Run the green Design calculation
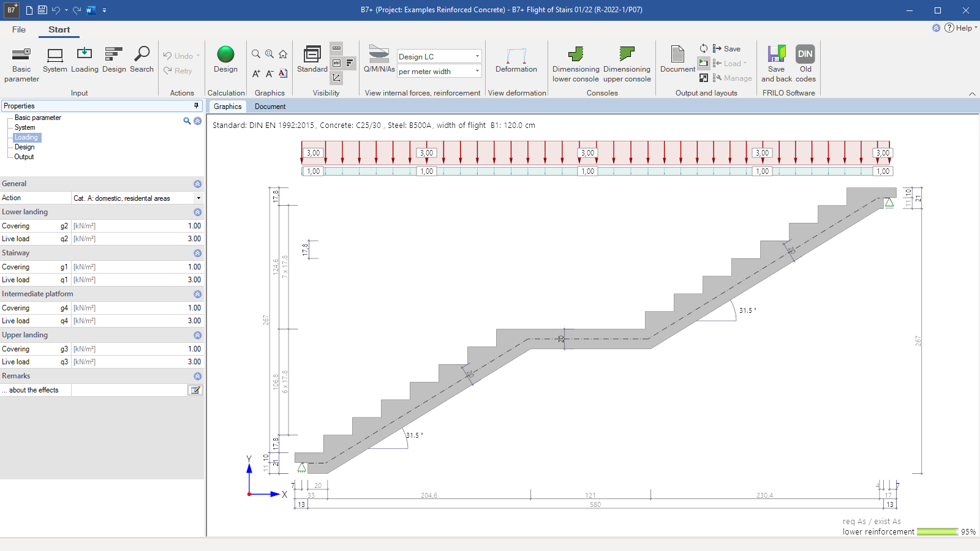 pos(225,60)
